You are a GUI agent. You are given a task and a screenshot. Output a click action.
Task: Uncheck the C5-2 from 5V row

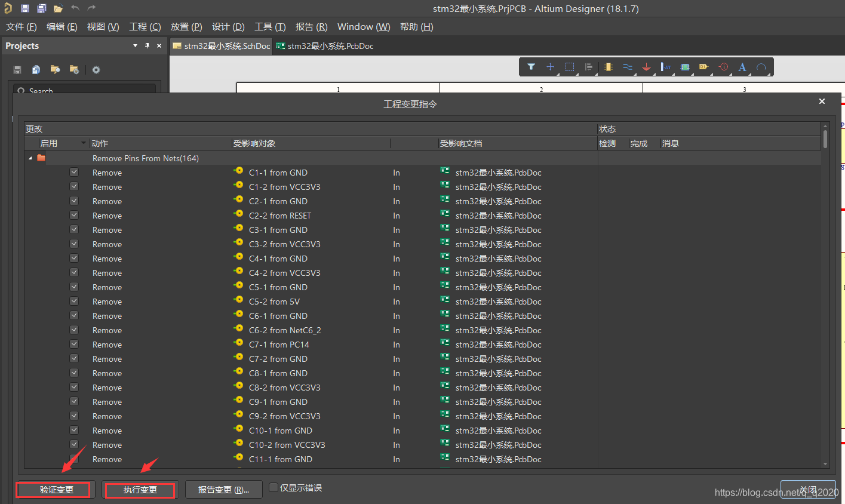74,301
